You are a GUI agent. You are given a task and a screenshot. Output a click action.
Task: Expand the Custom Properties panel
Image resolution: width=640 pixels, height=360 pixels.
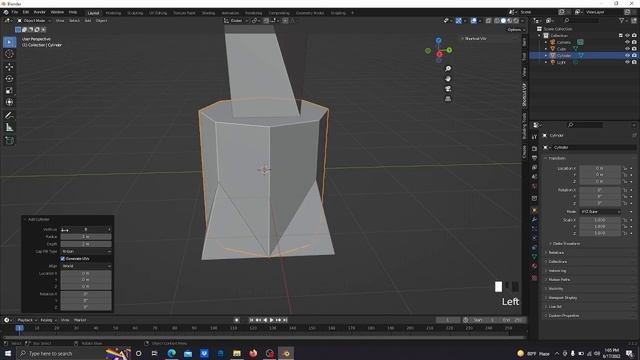563,316
